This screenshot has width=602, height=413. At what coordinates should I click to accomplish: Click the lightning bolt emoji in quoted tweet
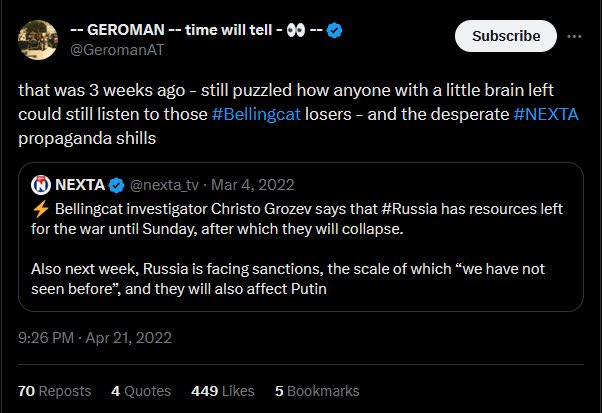point(41,209)
